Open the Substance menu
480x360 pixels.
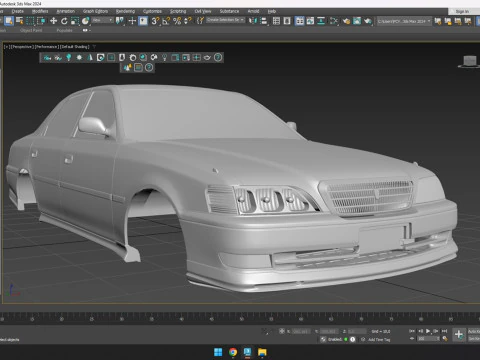(229, 11)
